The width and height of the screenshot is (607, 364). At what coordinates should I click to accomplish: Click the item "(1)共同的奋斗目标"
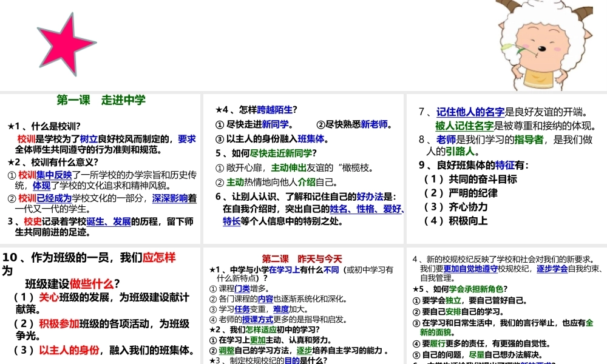pyautogui.click(x=470, y=179)
